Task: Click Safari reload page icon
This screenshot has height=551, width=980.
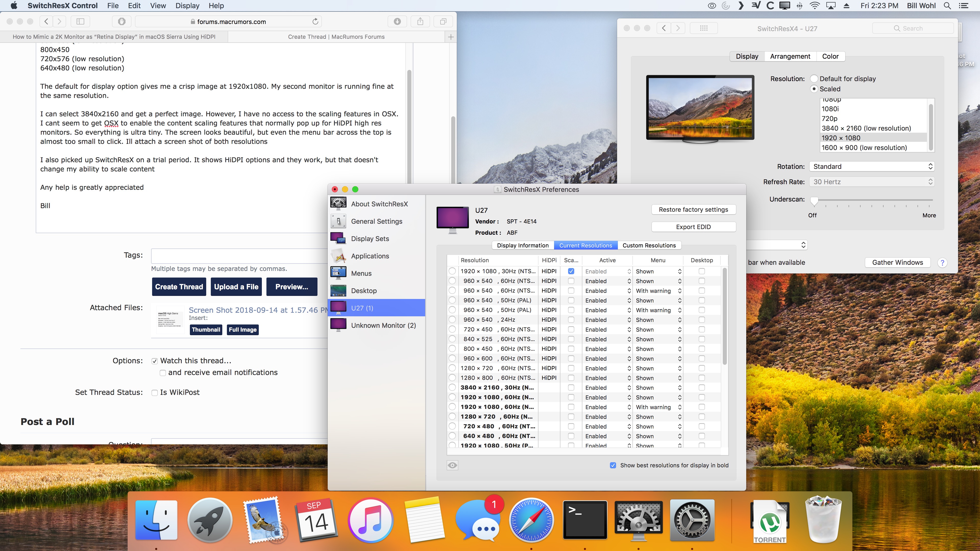Action: coord(315,22)
